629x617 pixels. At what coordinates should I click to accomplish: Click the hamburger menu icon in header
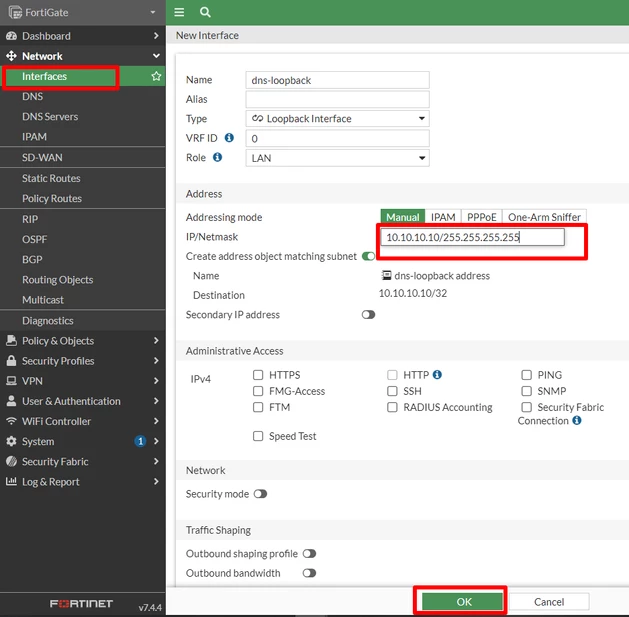(179, 12)
